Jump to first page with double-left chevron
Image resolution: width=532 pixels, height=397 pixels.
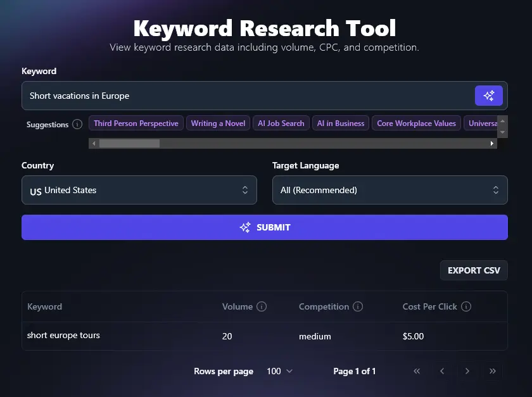(417, 371)
